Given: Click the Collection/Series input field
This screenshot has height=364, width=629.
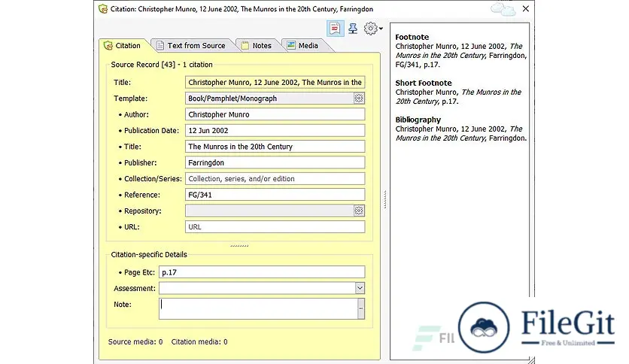Looking at the screenshot, I should 275,178.
